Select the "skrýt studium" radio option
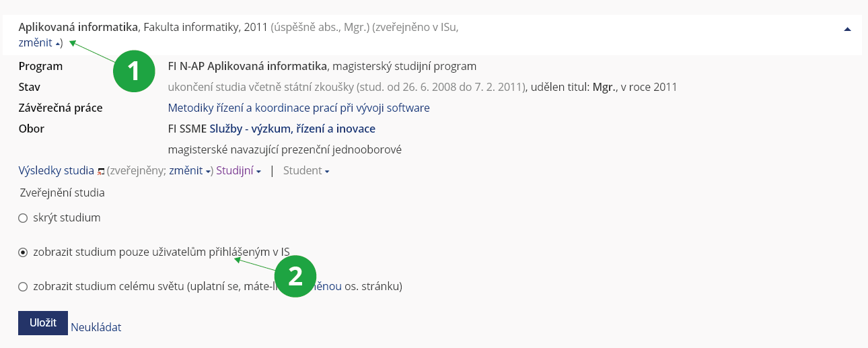Screen dimensions: 868x348 [23, 218]
